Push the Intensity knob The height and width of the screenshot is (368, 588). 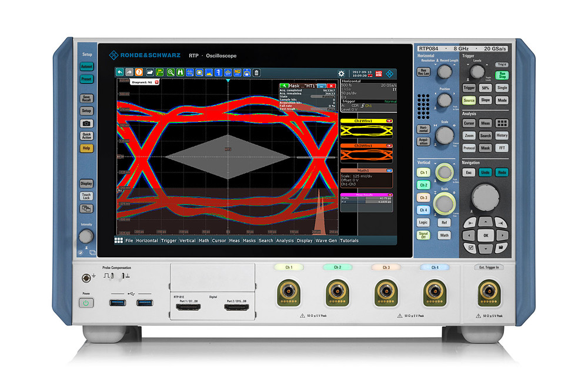pyautogui.click(x=86, y=237)
